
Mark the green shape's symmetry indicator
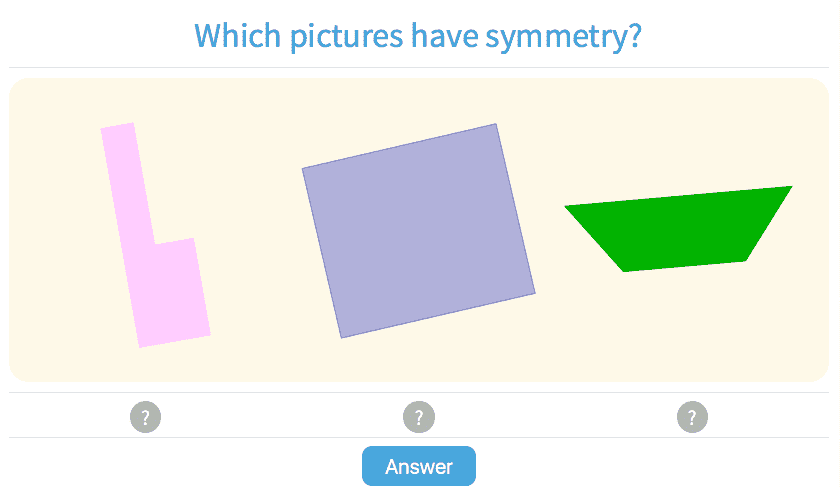692,417
